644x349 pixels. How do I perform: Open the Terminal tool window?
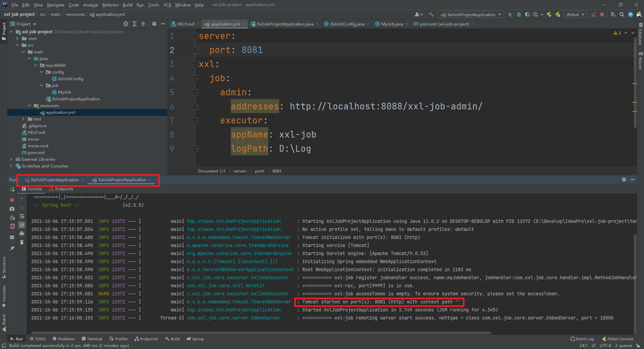(92, 339)
